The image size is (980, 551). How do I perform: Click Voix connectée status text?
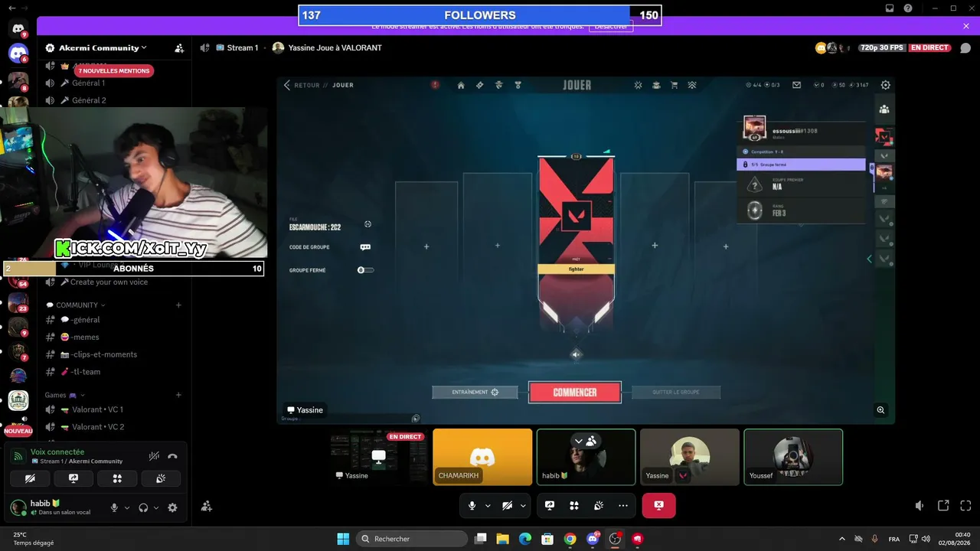tap(57, 452)
